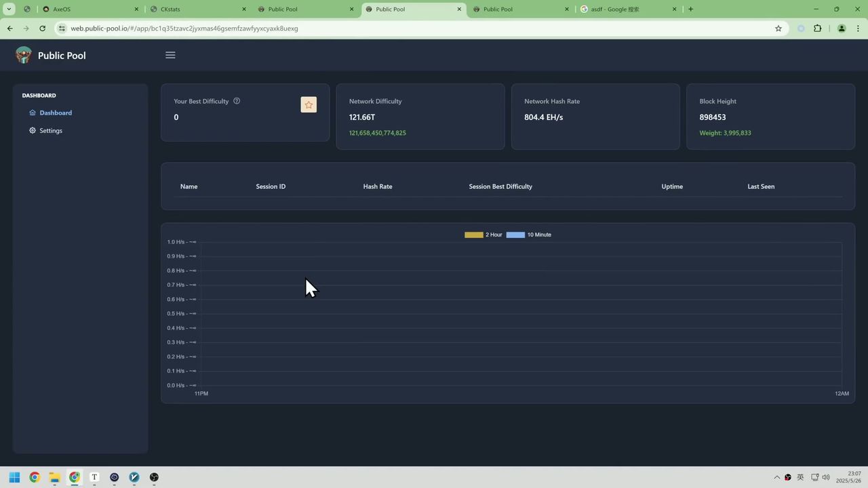Click the browser reload icon

pos(42,28)
